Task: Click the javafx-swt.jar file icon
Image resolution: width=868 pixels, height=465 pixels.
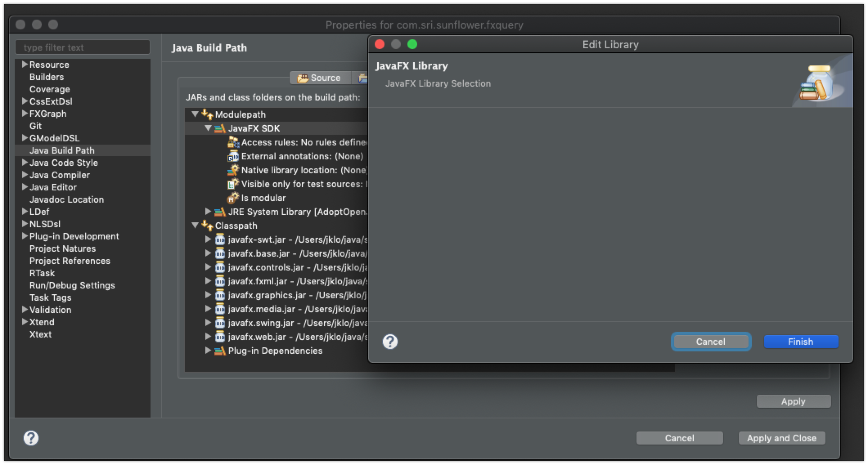Action: 220,240
